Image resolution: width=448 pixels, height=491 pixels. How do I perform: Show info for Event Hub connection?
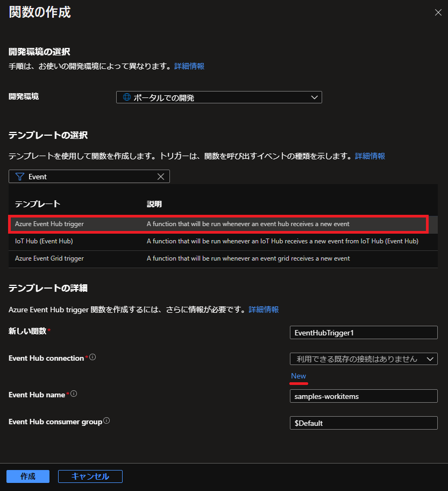tap(93, 357)
